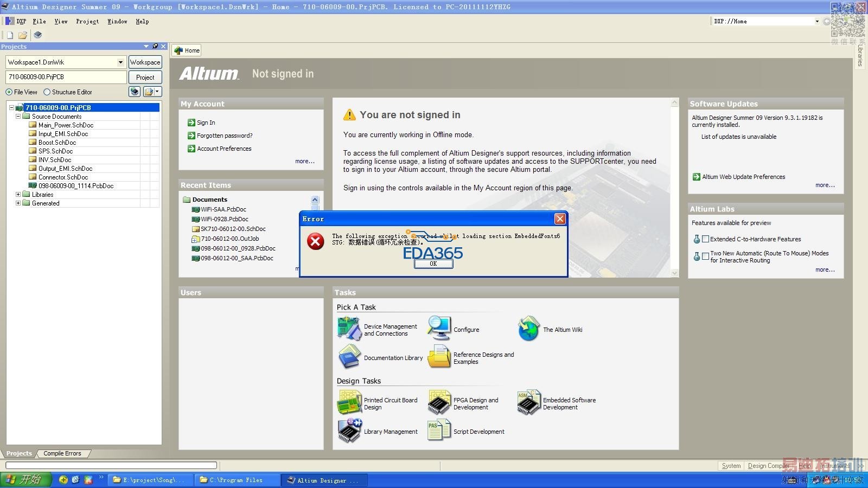This screenshot has height=488, width=868.
Task: Pin the Projects panel with the pushpin icon
Action: click(155, 47)
